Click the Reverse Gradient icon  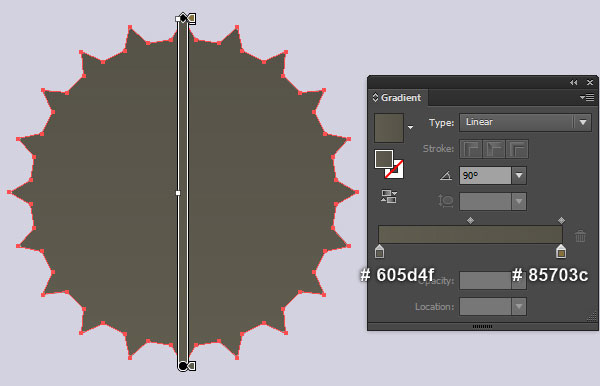(389, 196)
